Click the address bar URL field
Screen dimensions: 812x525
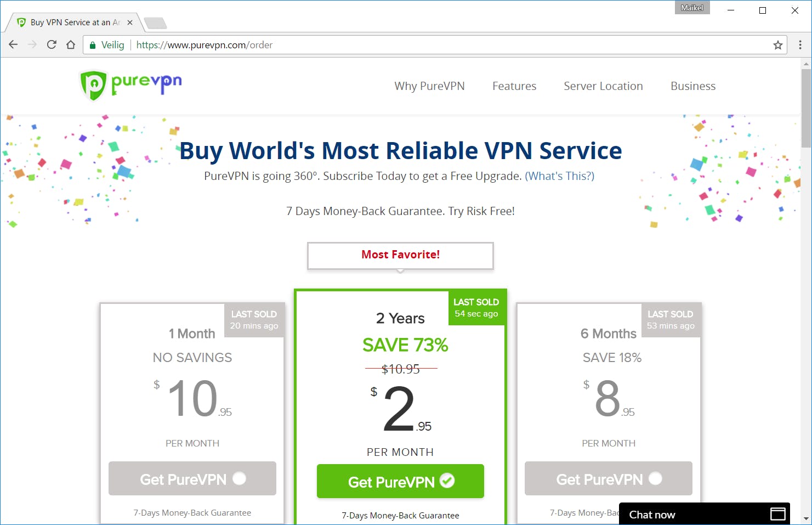tap(435, 45)
